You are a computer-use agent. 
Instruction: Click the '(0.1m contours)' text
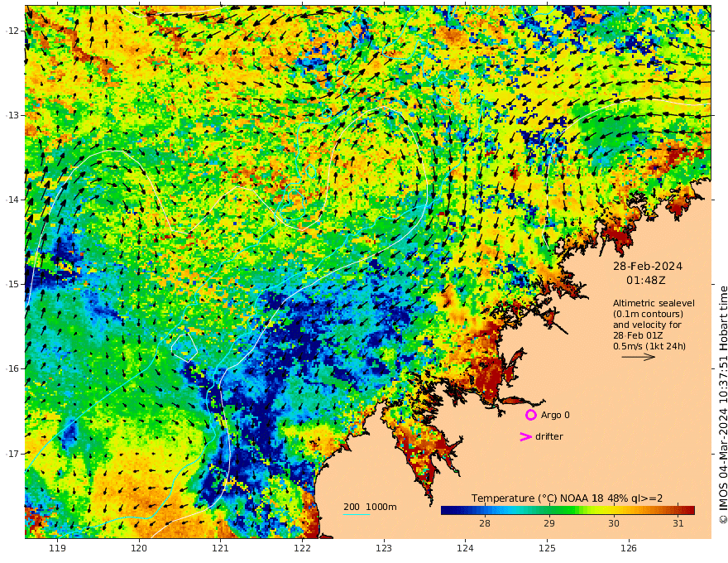648,314
